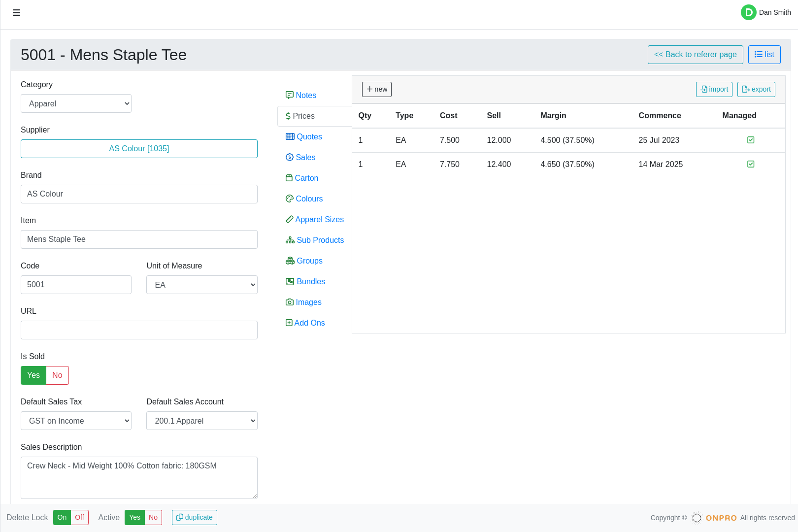
Task: Open the Default Sales Account dropdown
Action: [x=202, y=421]
